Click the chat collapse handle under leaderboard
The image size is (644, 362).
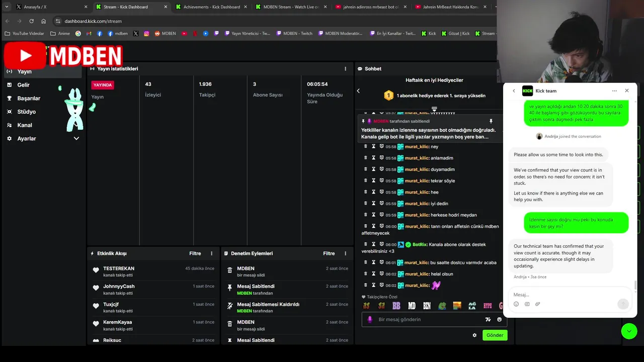coord(434,109)
